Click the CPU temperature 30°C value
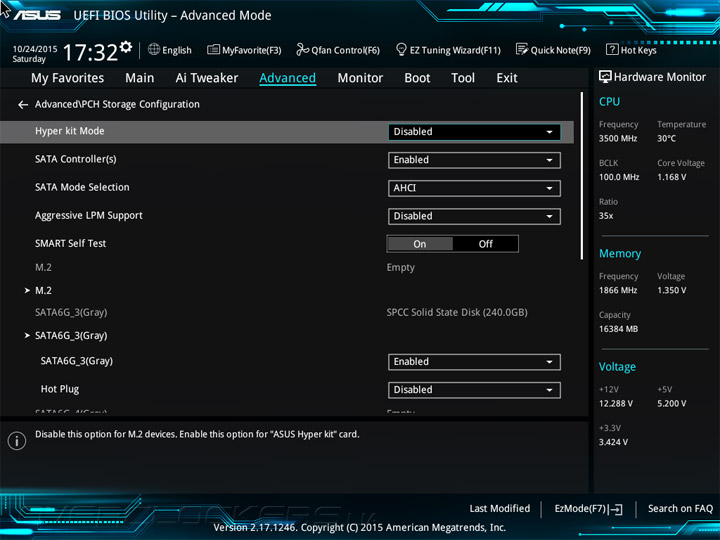This screenshot has height=540, width=720. pyautogui.click(x=666, y=139)
